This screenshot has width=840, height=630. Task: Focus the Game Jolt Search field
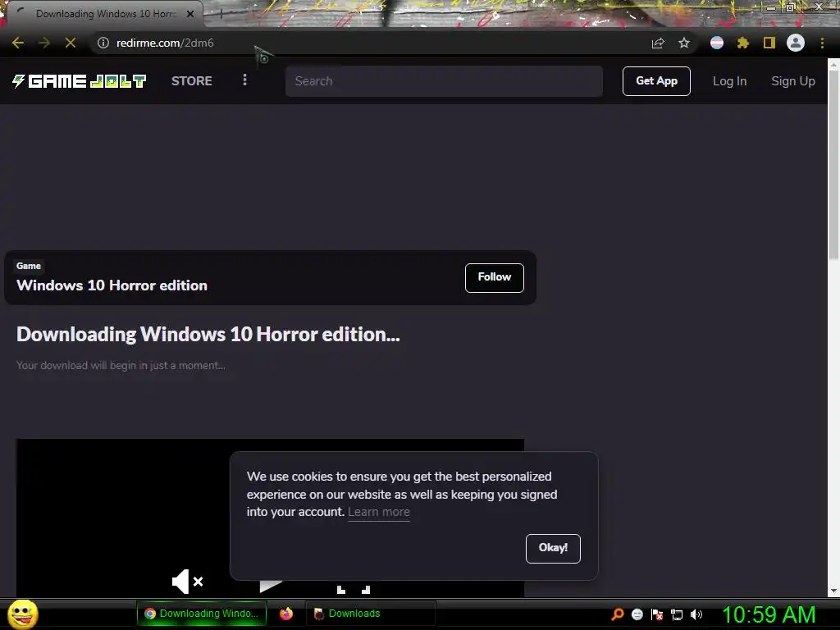pos(444,81)
